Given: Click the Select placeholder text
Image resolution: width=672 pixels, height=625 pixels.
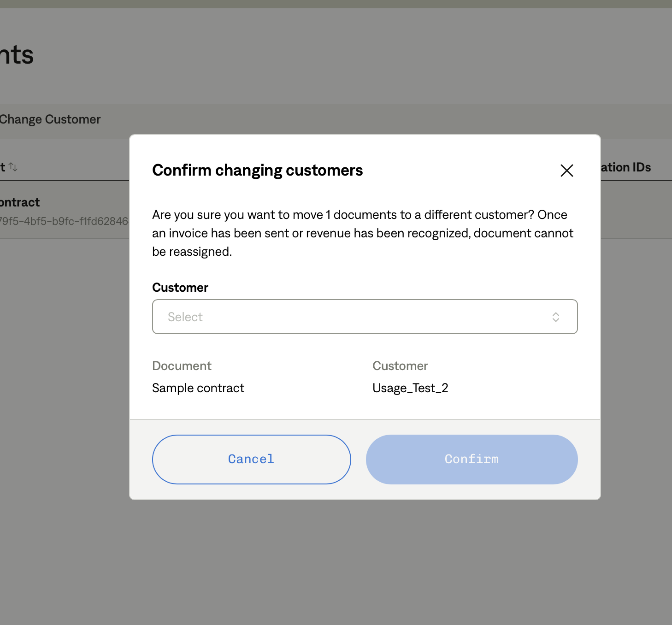Looking at the screenshot, I should tap(185, 317).
